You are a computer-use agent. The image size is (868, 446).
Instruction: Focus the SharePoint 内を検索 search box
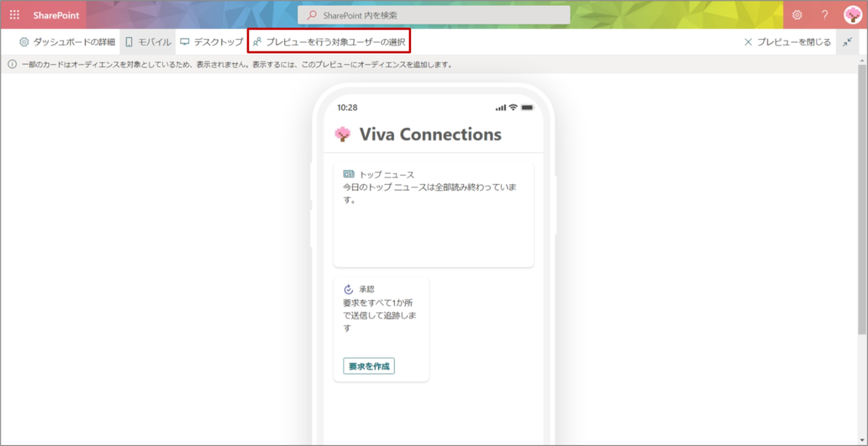pos(434,14)
